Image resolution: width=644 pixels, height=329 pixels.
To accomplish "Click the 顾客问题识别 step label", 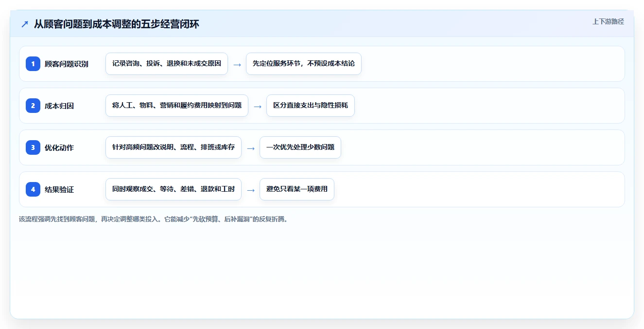I will [x=67, y=64].
